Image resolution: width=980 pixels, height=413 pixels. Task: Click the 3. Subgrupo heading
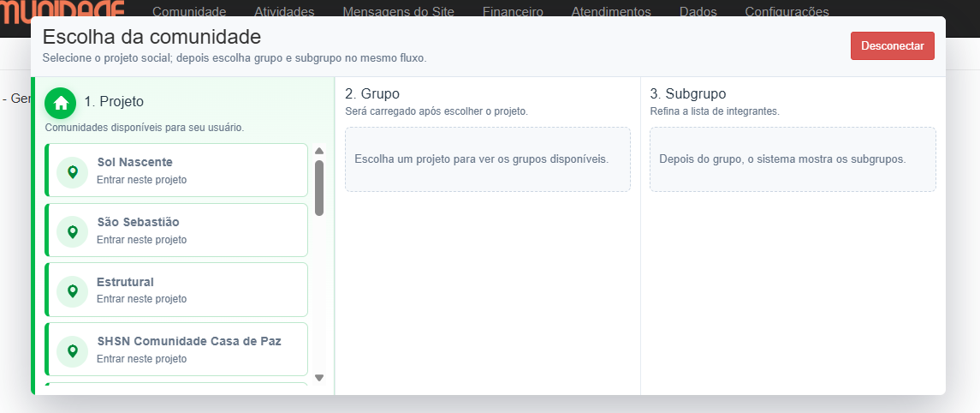point(688,94)
